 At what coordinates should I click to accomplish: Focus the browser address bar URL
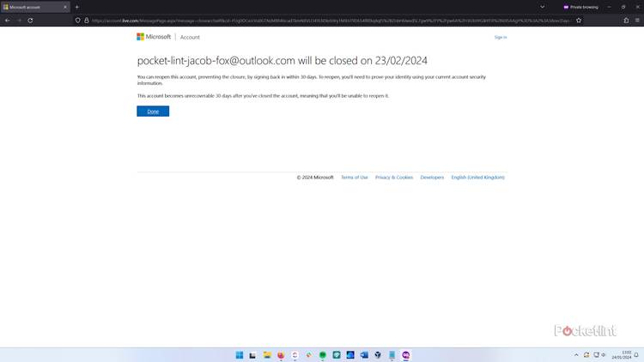coord(331,21)
